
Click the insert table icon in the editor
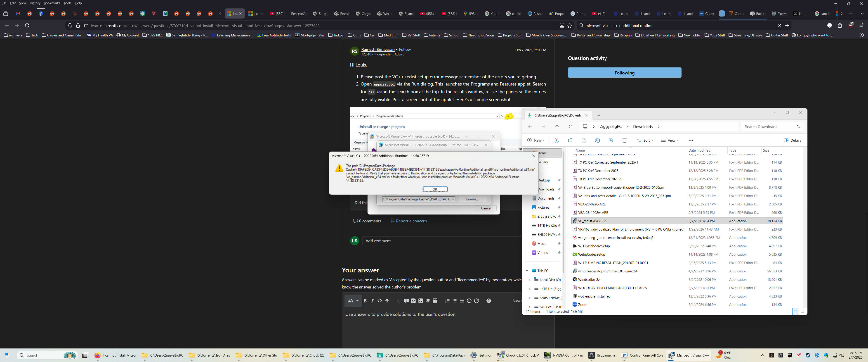(435, 301)
